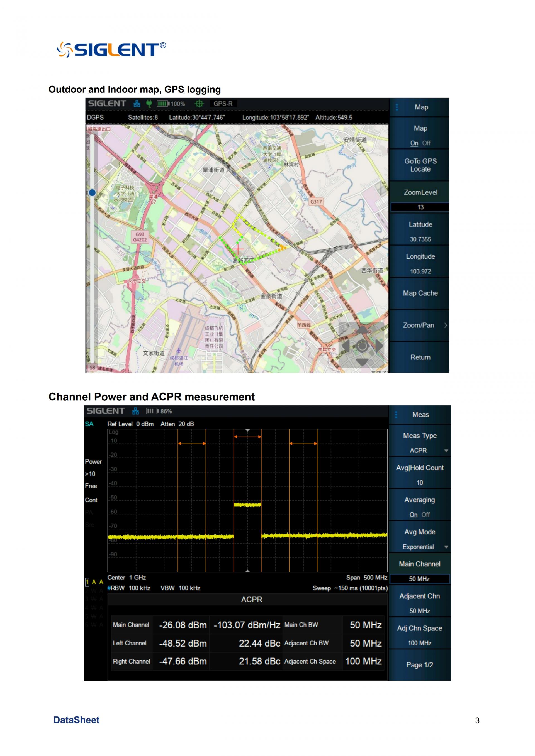
Task: Click the map pan center reset icon
Action: pos(362,346)
